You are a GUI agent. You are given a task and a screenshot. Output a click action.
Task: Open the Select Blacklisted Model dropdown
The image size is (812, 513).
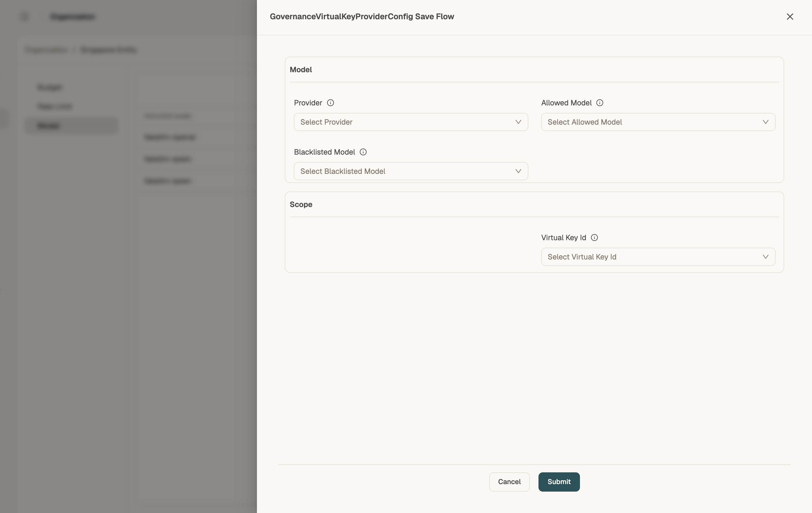point(411,171)
